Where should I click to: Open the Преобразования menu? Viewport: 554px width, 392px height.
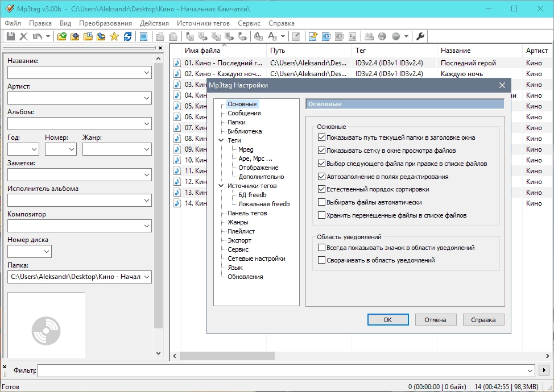[105, 23]
